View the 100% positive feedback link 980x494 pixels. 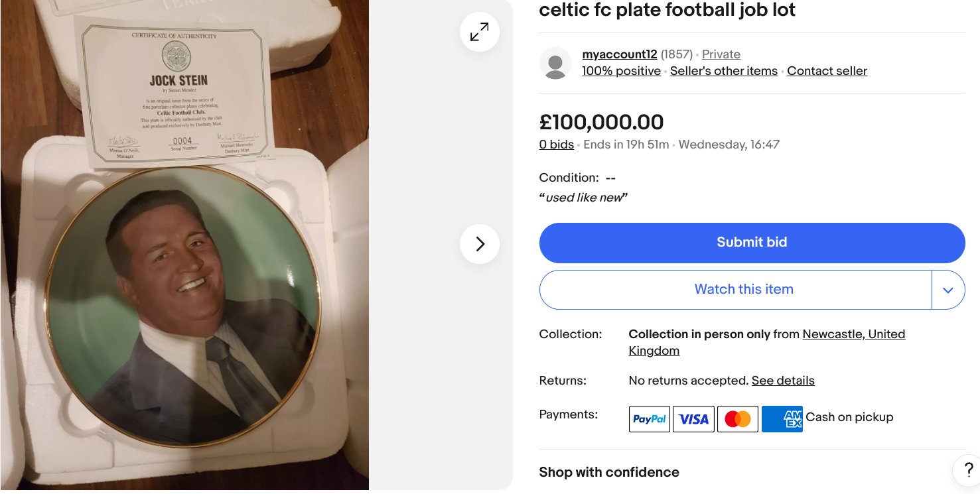point(621,71)
